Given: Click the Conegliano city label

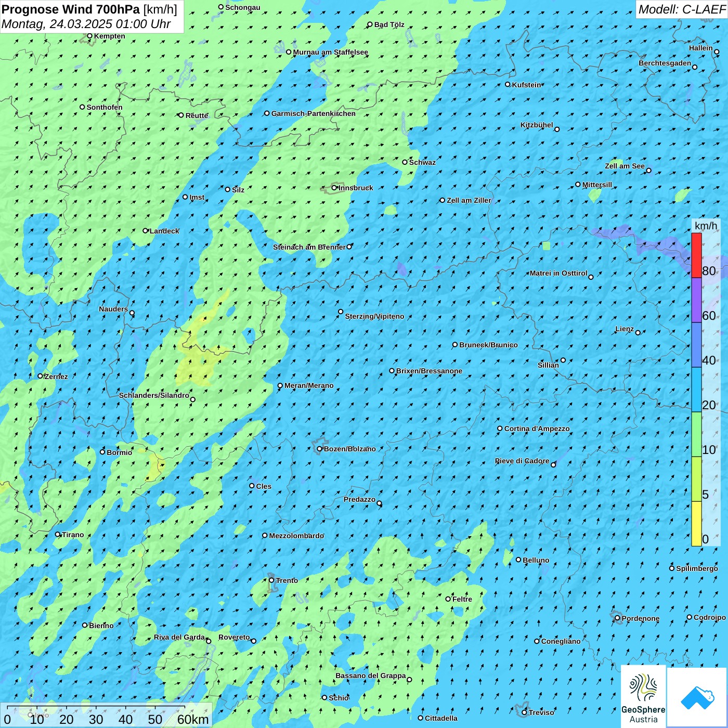Looking at the screenshot, I should (561, 641).
